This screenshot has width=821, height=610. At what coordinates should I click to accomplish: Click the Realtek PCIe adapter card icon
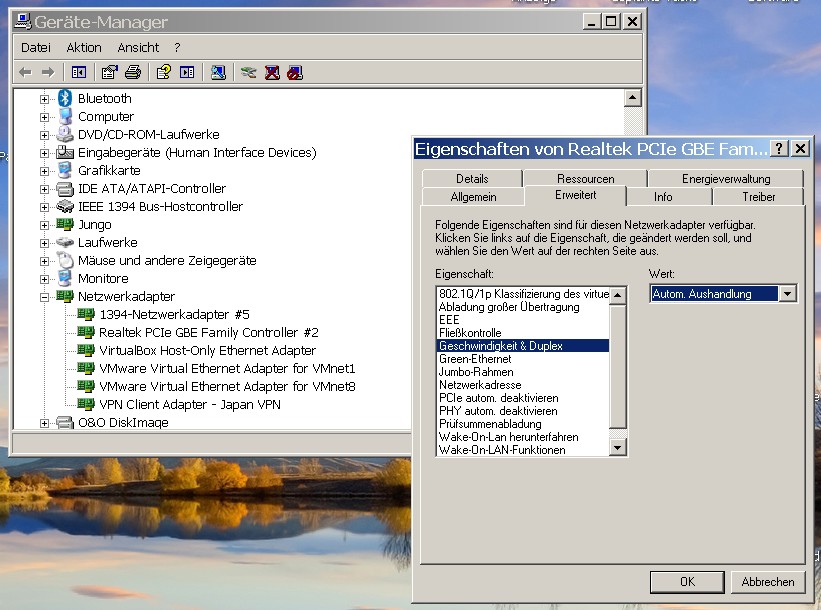click(x=86, y=332)
